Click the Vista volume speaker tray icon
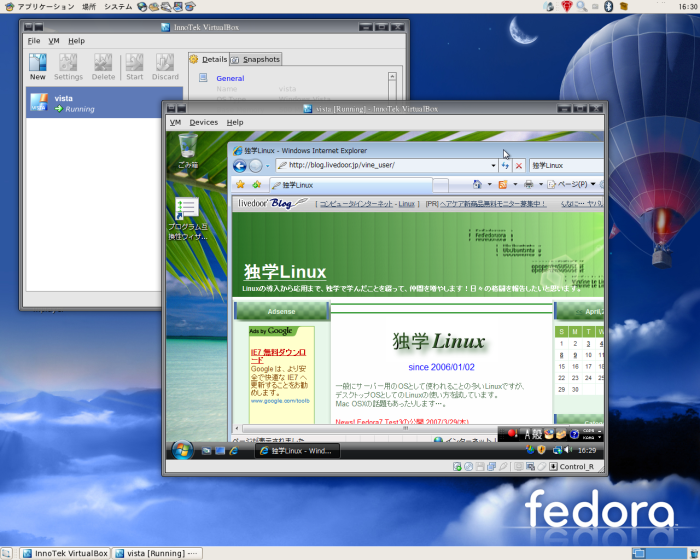Screen dimensions: 700x560 (568, 450)
